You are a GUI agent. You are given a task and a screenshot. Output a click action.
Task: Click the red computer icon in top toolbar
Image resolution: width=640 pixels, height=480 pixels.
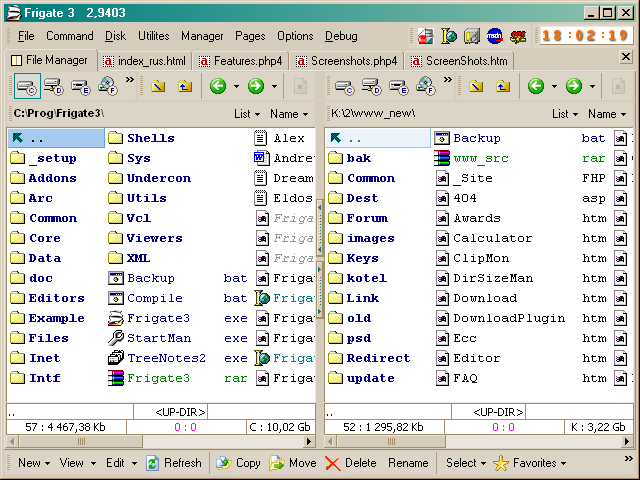click(x=425, y=36)
